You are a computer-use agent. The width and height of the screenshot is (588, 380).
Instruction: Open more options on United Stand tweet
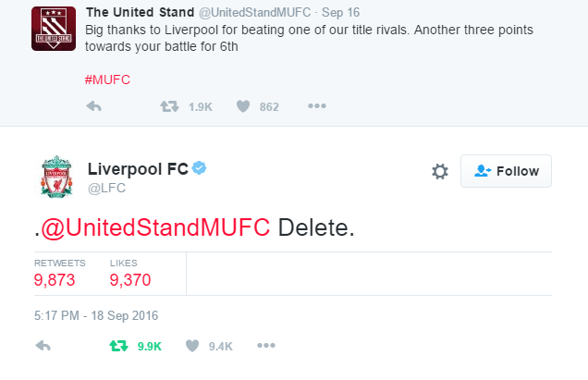(x=317, y=106)
